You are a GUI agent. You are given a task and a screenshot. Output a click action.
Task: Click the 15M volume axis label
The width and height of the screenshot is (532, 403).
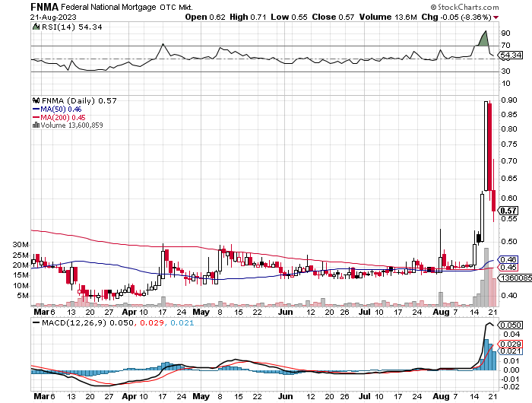click(21, 275)
